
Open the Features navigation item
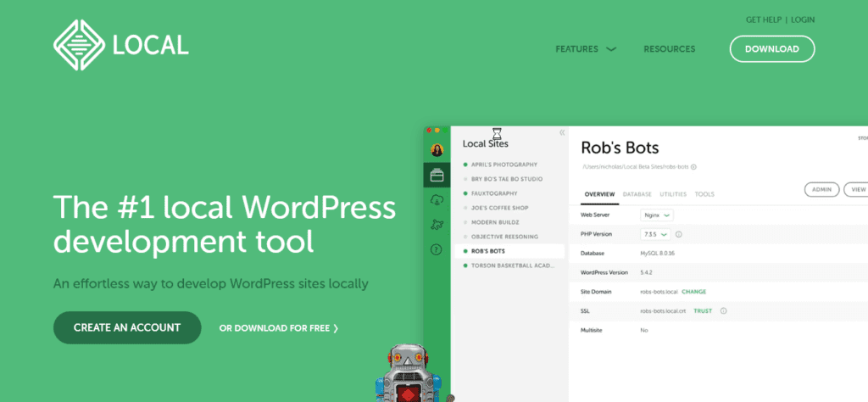point(576,48)
